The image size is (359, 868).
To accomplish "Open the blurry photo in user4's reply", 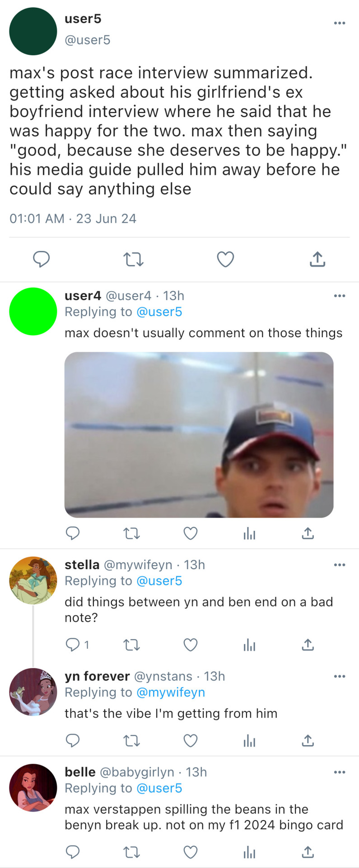I will 199,434.
